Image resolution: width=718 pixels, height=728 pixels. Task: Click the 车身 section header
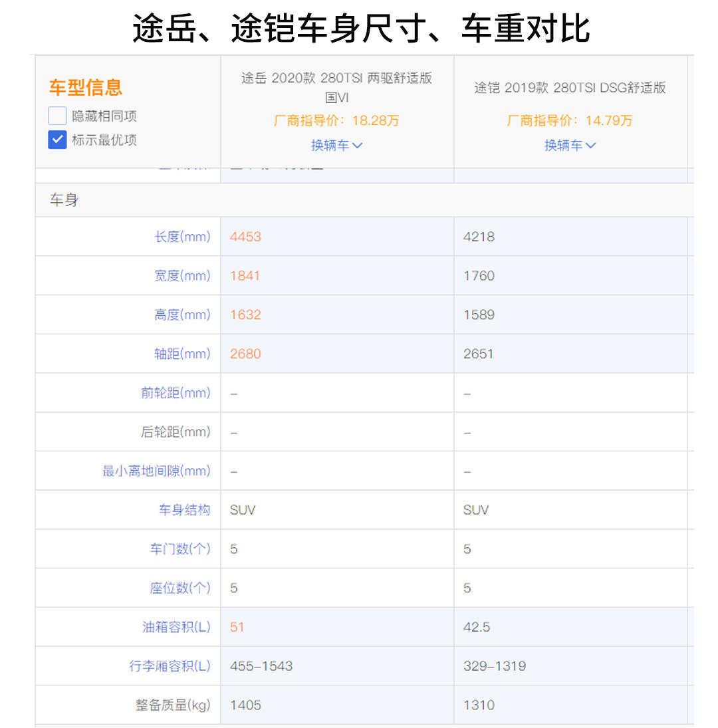(64, 200)
